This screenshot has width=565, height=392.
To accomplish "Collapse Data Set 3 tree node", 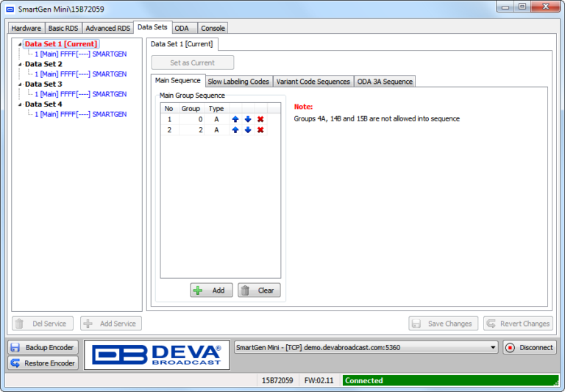I will pos(20,85).
